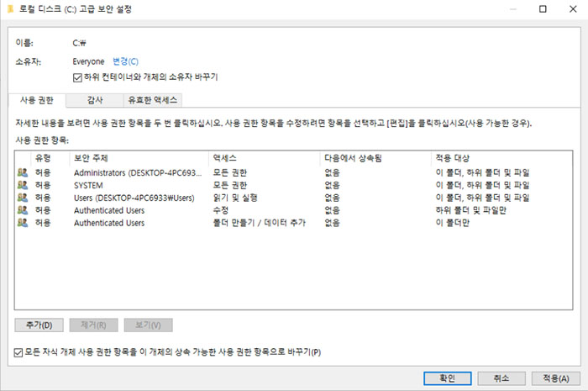This screenshot has width=588, height=391.
Task: Click the 하위 폴더 및 파일만 cell
Action: click(470, 210)
